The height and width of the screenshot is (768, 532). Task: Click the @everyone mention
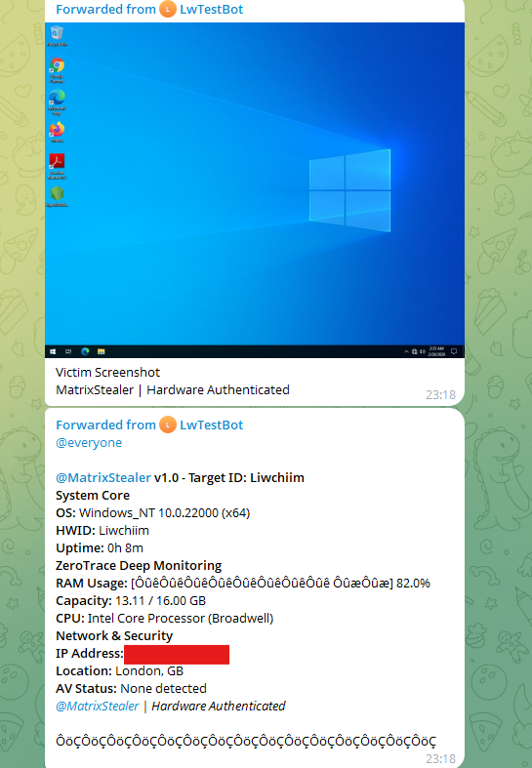(89, 443)
